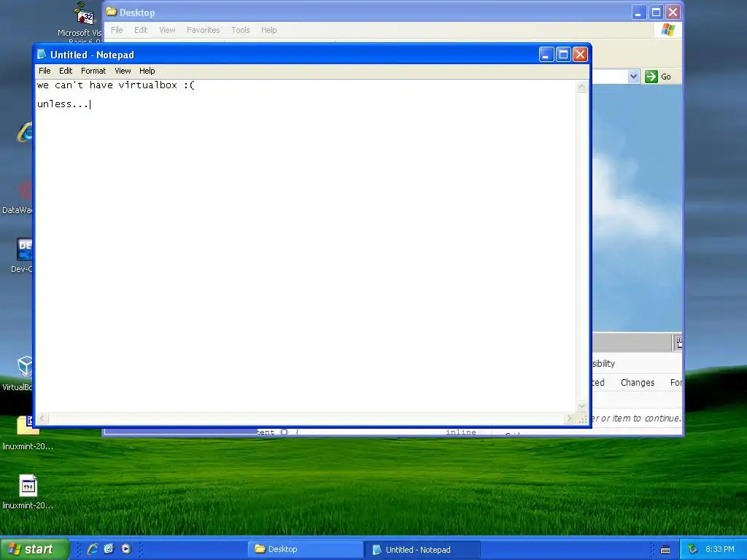Click the 8:33 PM clock
The width and height of the screenshot is (747, 560).
coord(720,549)
